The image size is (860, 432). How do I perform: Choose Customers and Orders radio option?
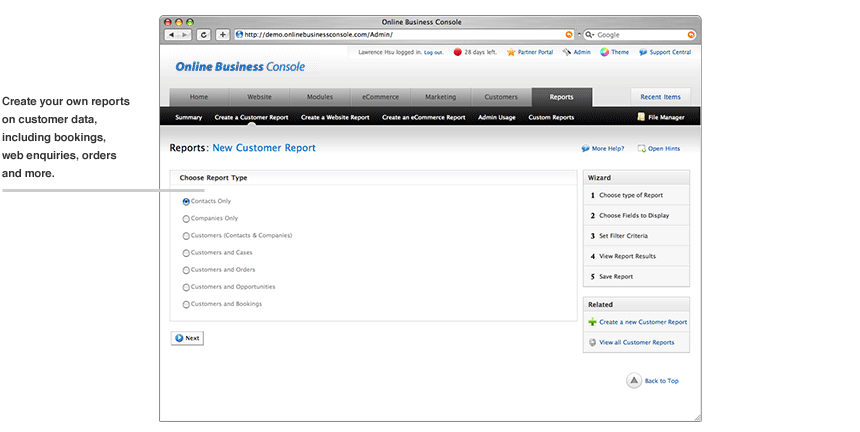(x=186, y=270)
